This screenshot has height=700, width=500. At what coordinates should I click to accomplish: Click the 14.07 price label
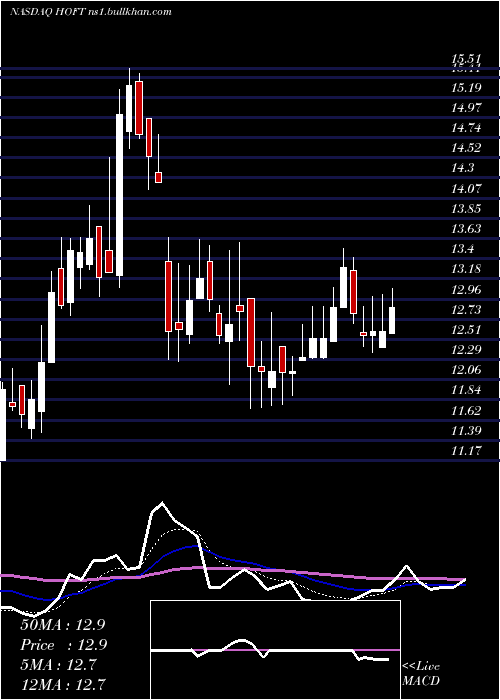[466, 189]
